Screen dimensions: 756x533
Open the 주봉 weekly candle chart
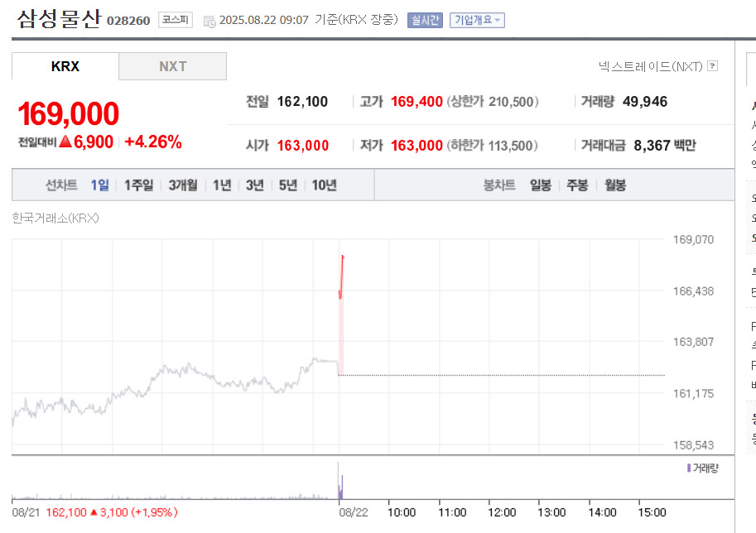click(x=577, y=185)
